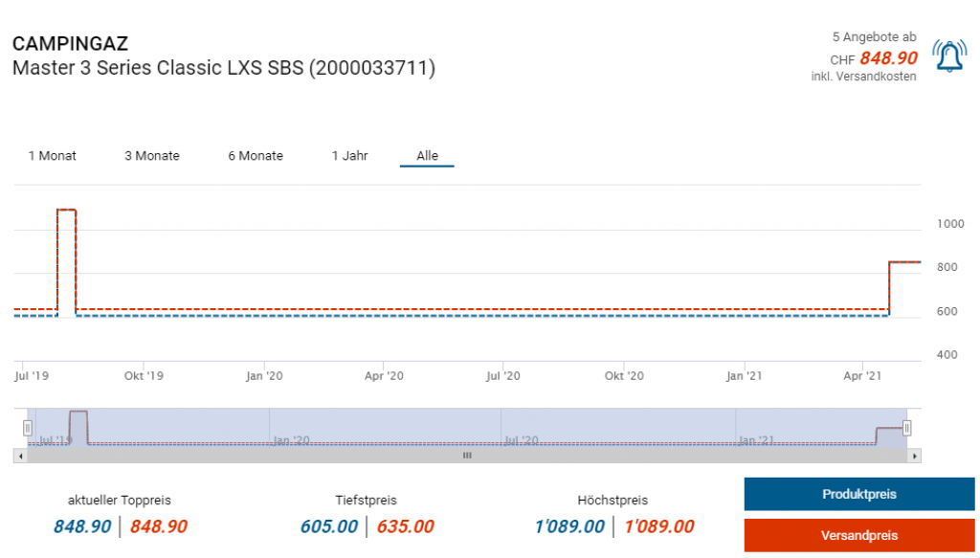The image size is (980, 558).
Task: Click the CAMPINGAZ brand name
Action: tap(70, 44)
